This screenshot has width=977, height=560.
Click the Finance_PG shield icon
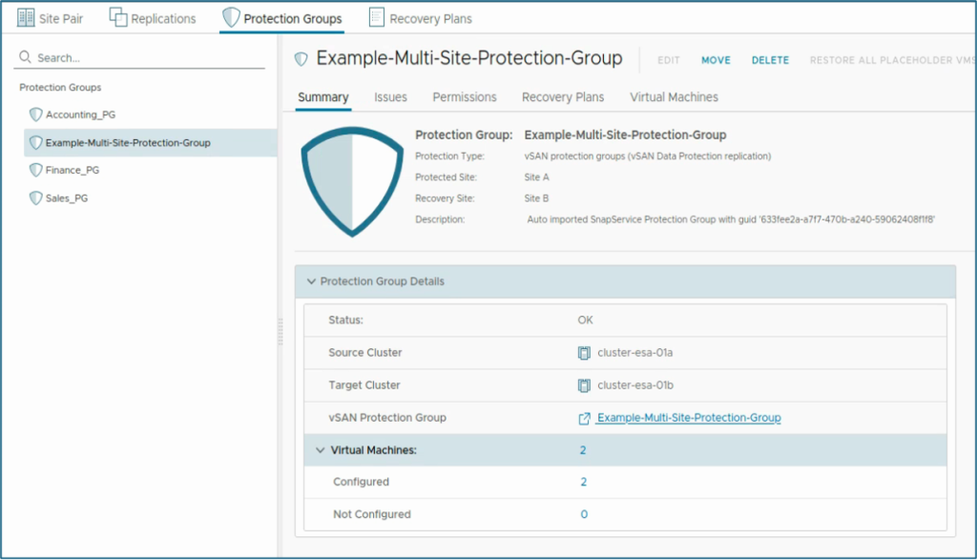36,170
